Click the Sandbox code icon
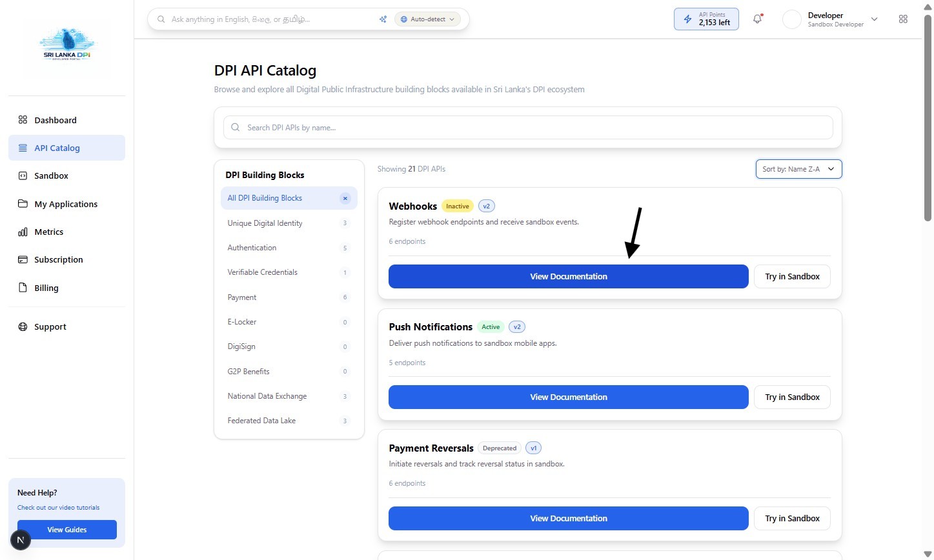 23,175
